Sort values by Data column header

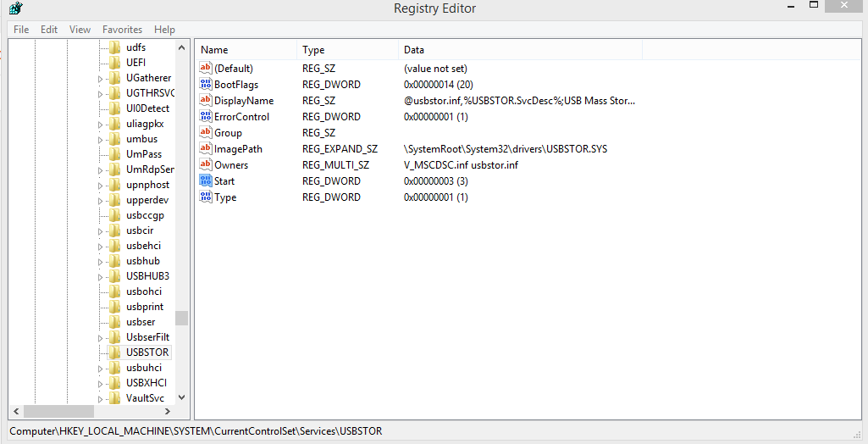(520, 50)
